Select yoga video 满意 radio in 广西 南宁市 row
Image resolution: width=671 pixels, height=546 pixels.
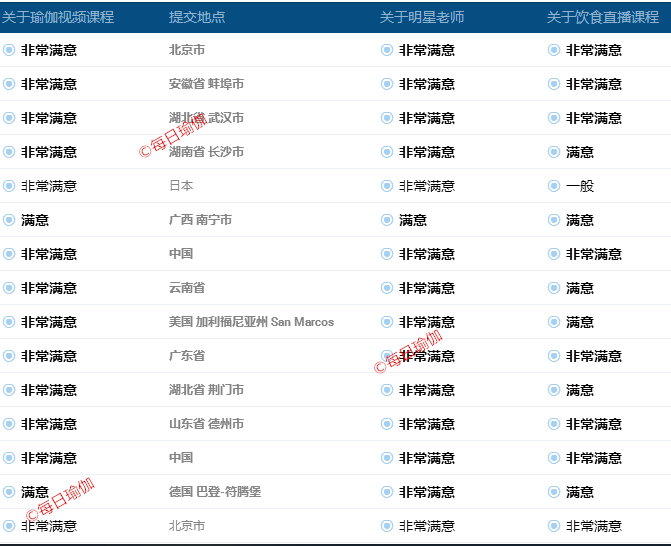tap(9, 220)
